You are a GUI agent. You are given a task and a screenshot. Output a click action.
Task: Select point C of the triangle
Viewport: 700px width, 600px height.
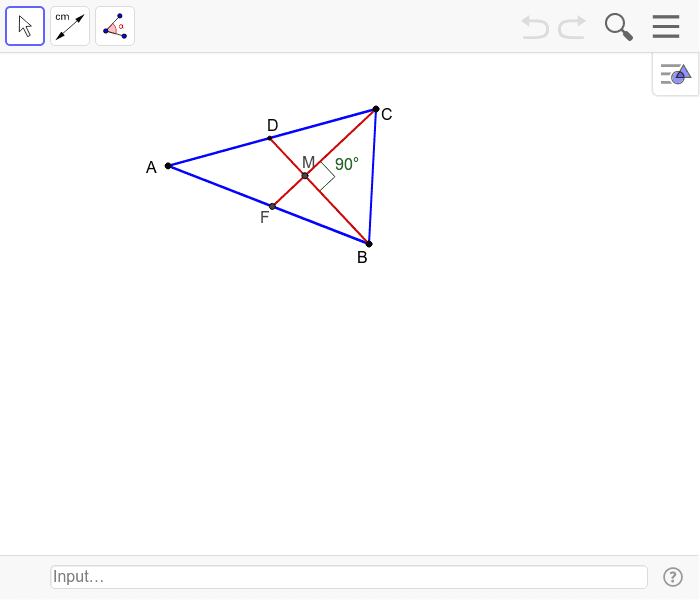[376, 109]
